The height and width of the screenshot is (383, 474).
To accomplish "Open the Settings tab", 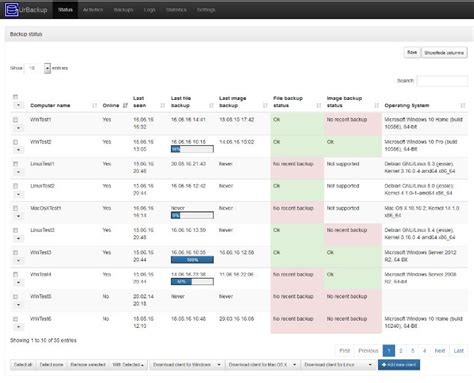I will pyautogui.click(x=206, y=10).
